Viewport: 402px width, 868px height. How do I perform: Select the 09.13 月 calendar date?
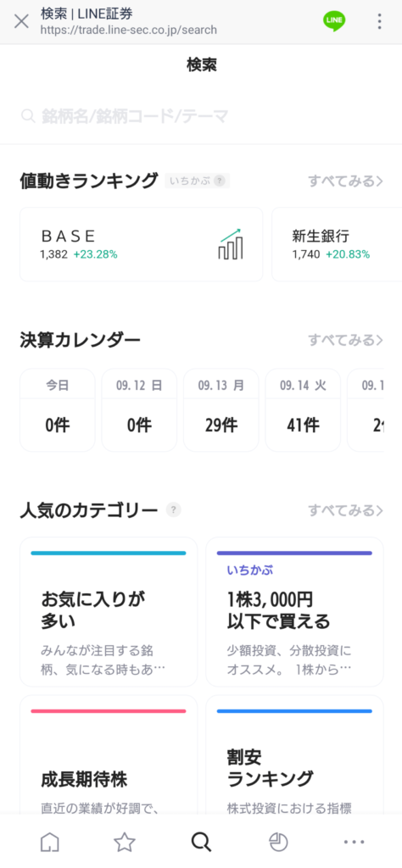(221, 410)
